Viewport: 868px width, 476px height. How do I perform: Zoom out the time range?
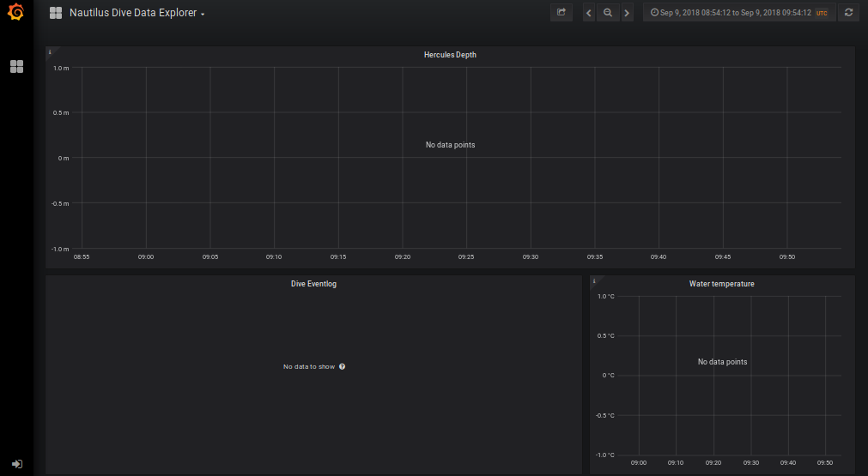pyautogui.click(x=608, y=13)
